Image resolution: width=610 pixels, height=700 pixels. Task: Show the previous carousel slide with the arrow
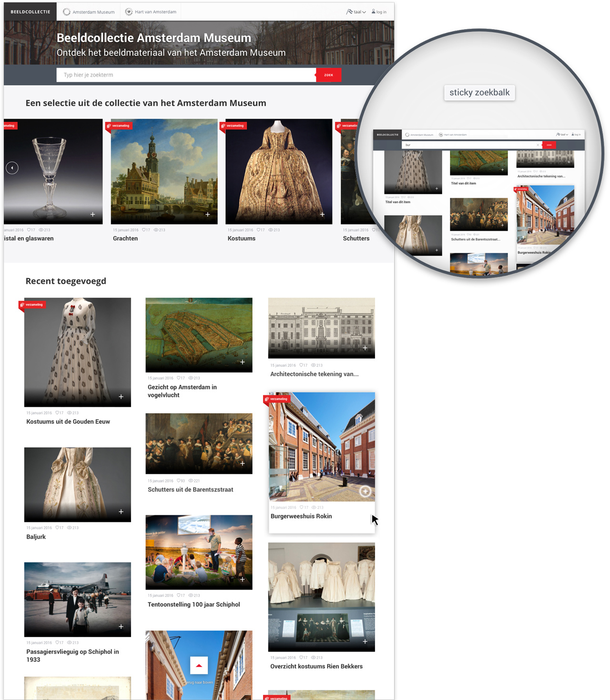click(12, 168)
